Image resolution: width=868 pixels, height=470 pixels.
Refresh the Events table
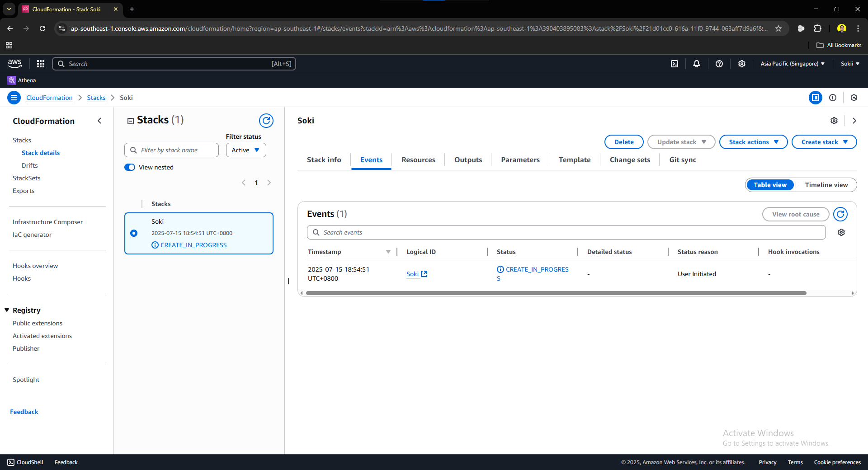pyautogui.click(x=840, y=214)
